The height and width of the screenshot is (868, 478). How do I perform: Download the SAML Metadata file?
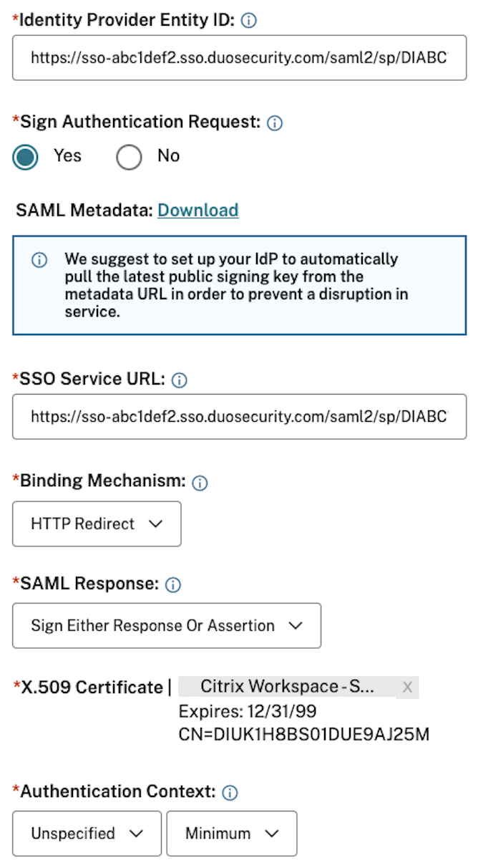197,210
